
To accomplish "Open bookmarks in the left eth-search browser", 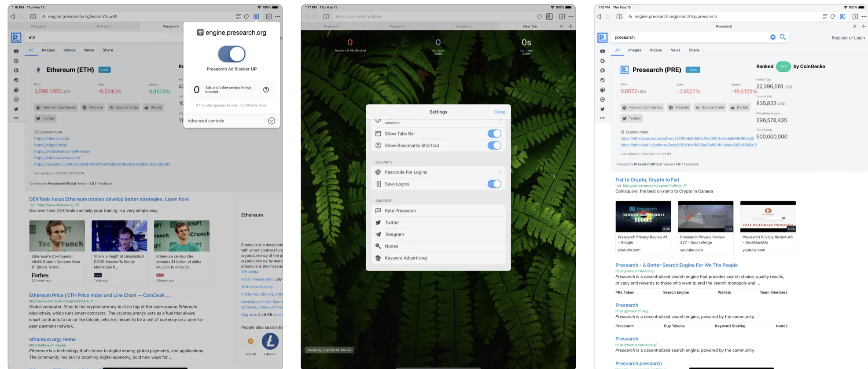I will [33, 17].
